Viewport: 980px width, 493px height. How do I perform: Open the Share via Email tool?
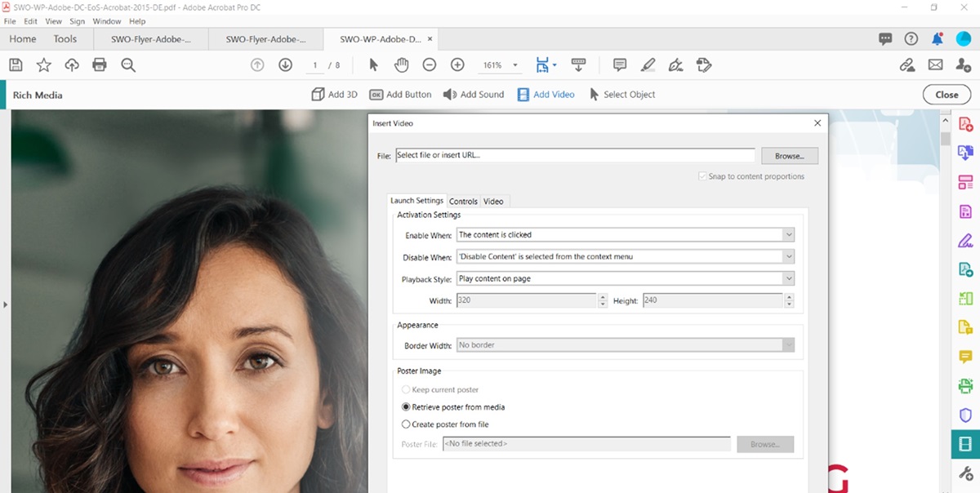pyautogui.click(x=934, y=64)
